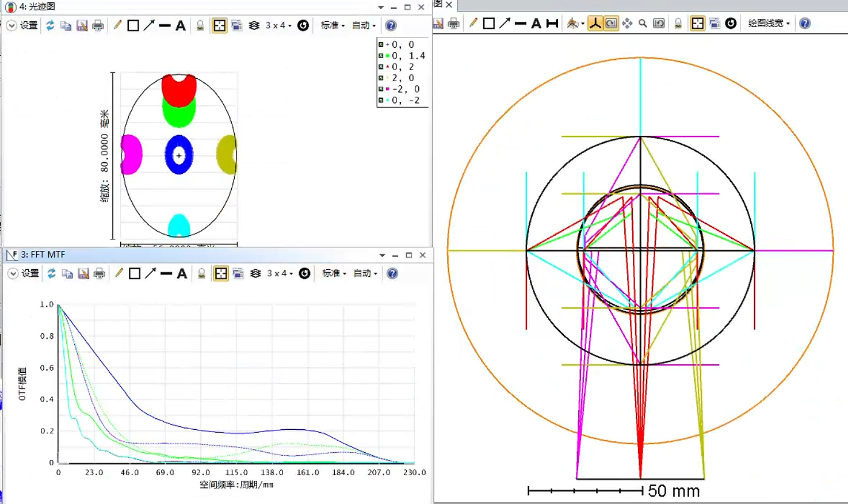848x504 pixels.
Task: Click the refresh icon in the spot diagram toolbar
Action: pyautogui.click(x=50, y=25)
